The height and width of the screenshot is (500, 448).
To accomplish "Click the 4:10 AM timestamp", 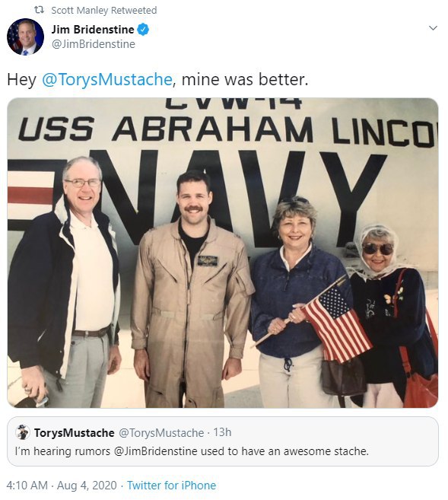I will pos(27,486).
